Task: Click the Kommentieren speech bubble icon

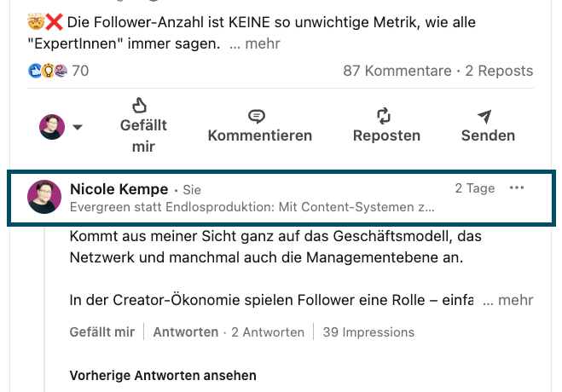Action: pos(257,116)
